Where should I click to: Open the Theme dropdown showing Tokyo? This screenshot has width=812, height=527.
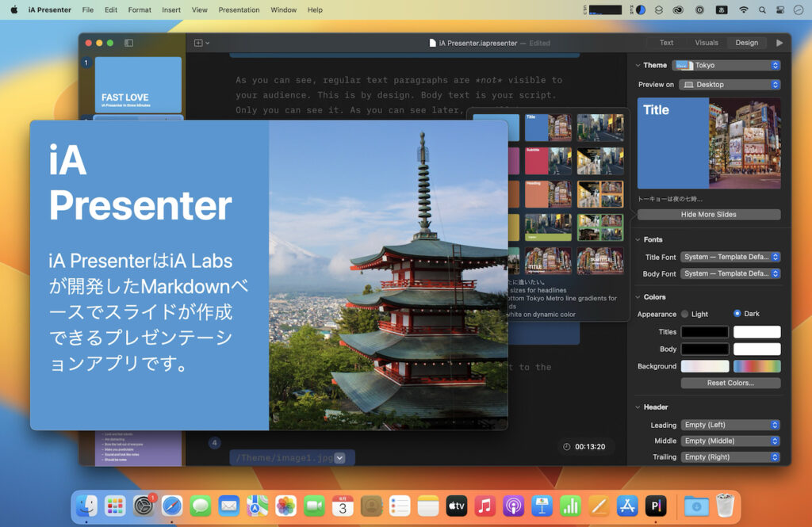726,64
